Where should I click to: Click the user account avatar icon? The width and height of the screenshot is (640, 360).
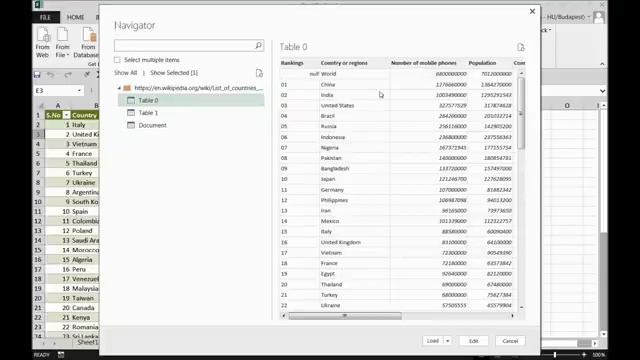(599, 17)
